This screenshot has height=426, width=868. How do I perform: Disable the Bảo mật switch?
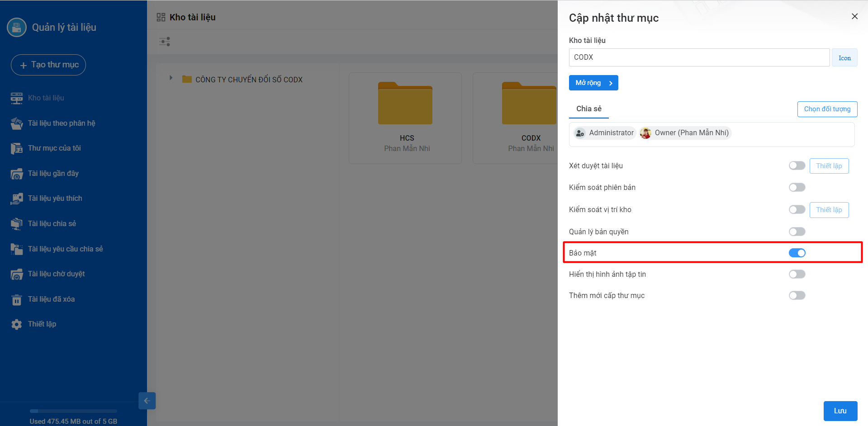[x=797, y=253]
